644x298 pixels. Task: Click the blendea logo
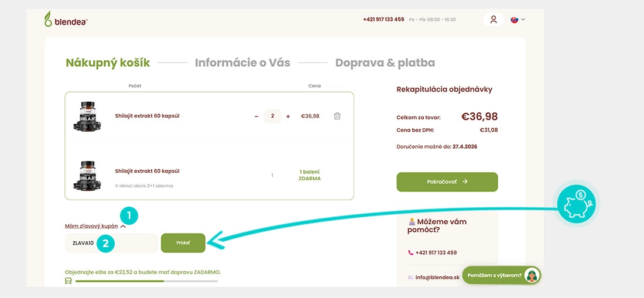click(x=66, y=19)
